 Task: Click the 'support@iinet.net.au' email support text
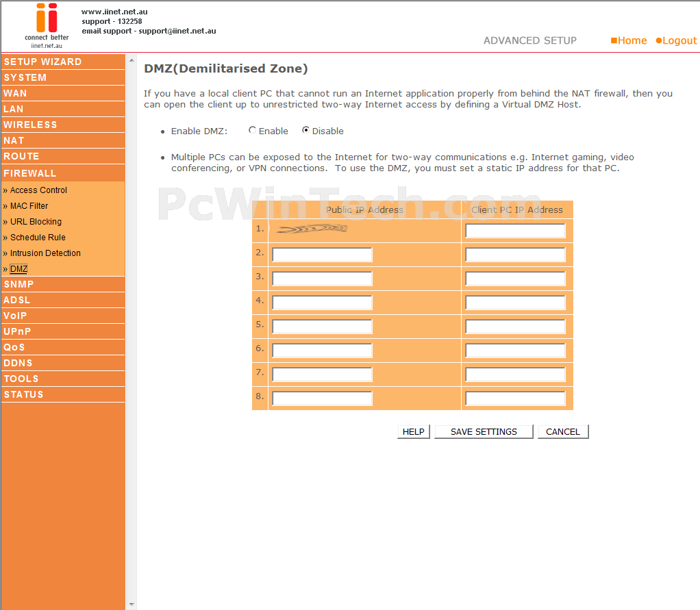pyautogui.click(x=177, y=31)
